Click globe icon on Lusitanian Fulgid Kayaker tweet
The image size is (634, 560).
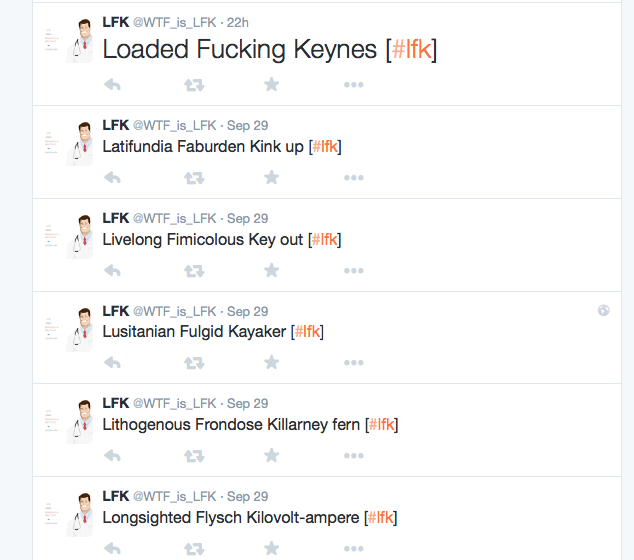[604, 310]
